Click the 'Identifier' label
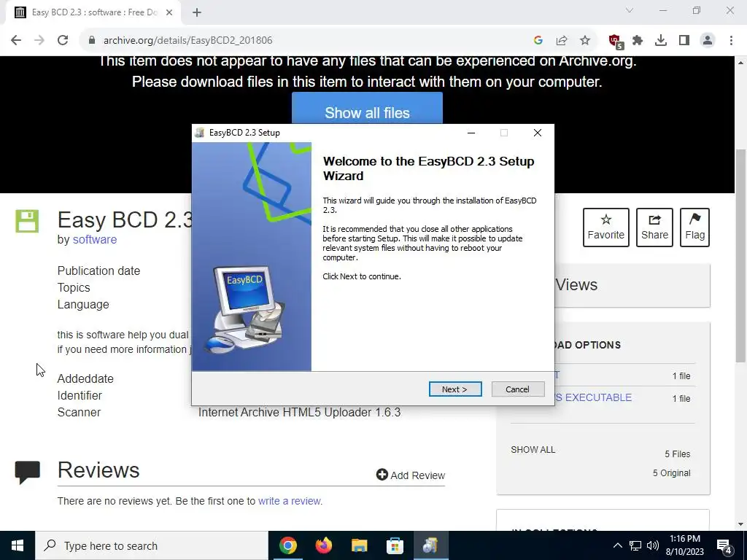Screen dimensions: 747x560 coord(80,396)
